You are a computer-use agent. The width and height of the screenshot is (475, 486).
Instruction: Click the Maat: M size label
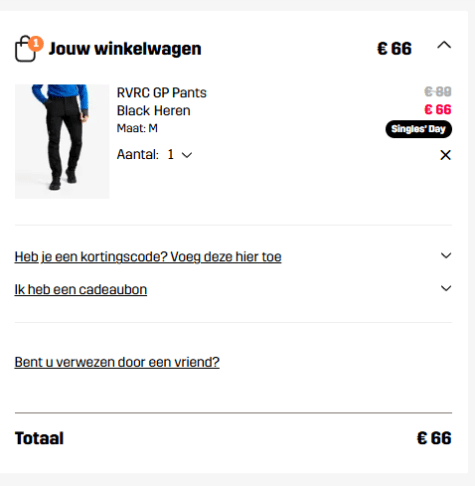click(x=137, y=128)
